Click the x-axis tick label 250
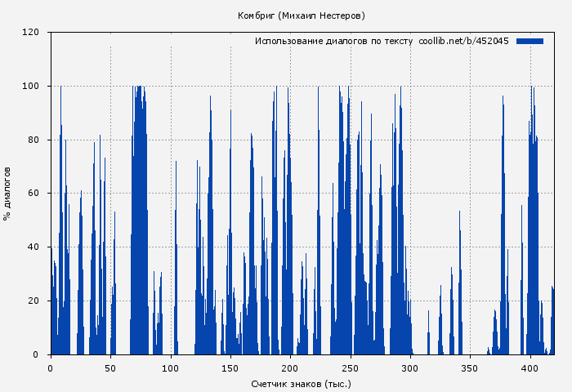Viewport: 572px width, 392px height. click(351, 368)
